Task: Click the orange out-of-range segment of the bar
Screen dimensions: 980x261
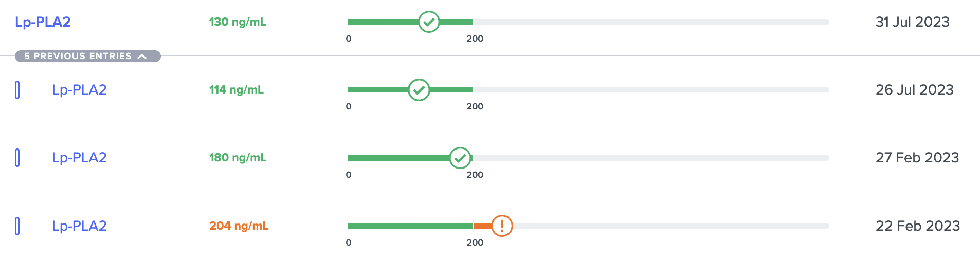Action: [482, 226]
